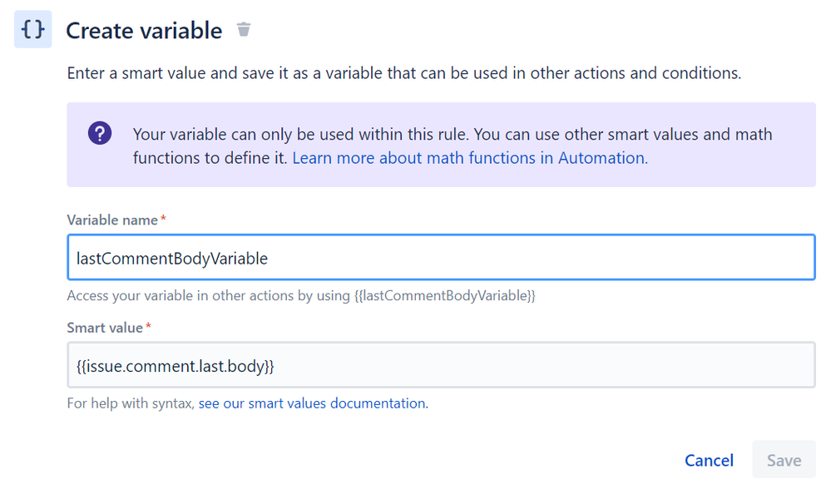Screen dimensions: 831x504
Task: Click "see our smart values documentation" link
Action: [311, 403]
